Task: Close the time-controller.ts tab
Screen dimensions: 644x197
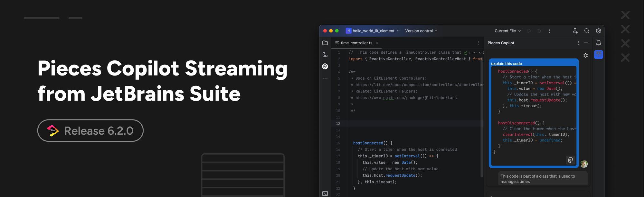Action: click(377, 43)
